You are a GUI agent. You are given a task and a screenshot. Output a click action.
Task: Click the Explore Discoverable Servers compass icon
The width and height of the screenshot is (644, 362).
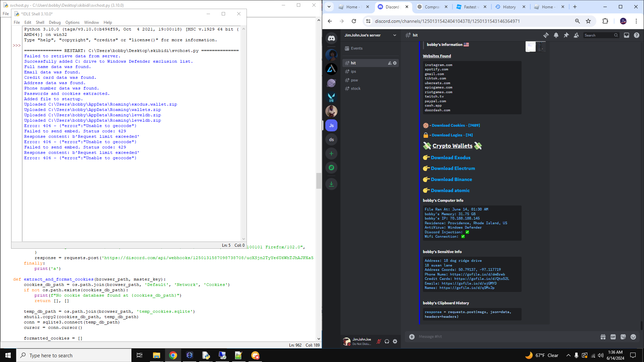coord(331,168)
